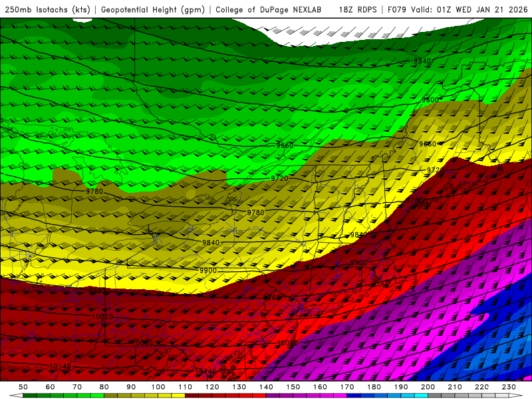Click the 190 kts color bar label

(401, 387)
